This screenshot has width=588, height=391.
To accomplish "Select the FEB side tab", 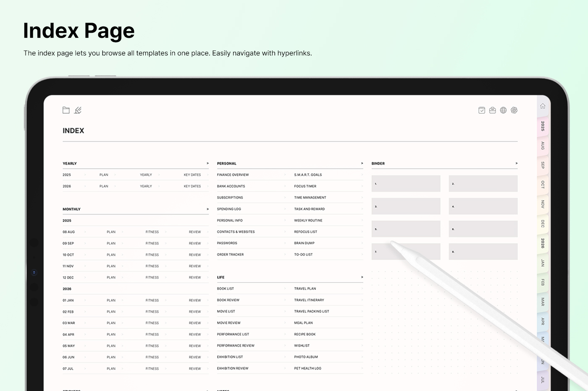I will [543, 282].
